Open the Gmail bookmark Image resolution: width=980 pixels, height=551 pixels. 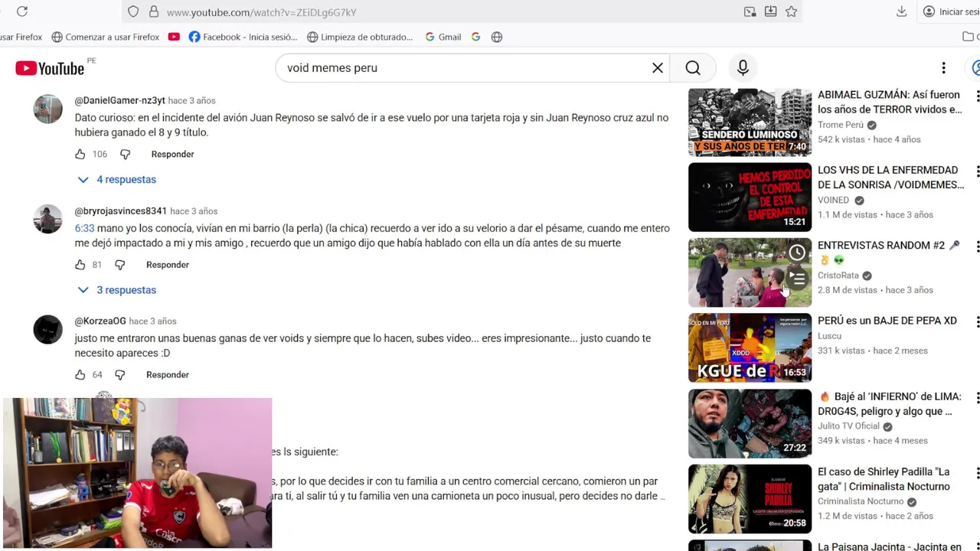click(443, 37)
